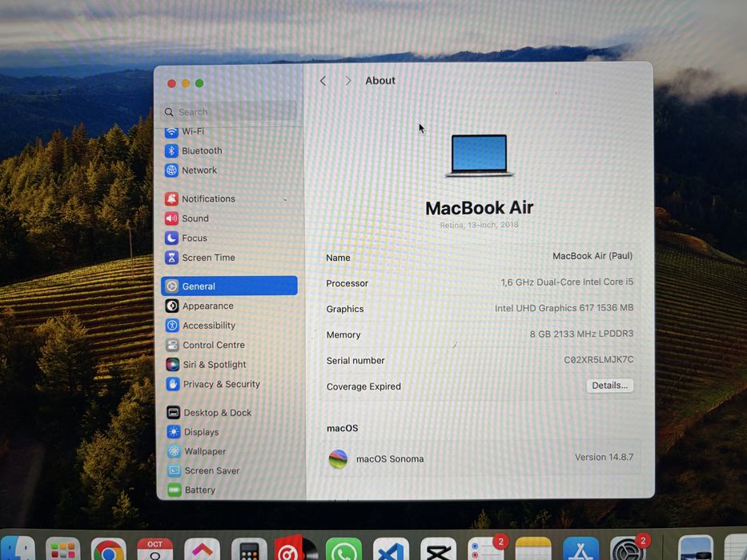The width and height of the screenshot is (747, 560).
Task: Click the yellow minimise window button
Action: pos(186,84)
